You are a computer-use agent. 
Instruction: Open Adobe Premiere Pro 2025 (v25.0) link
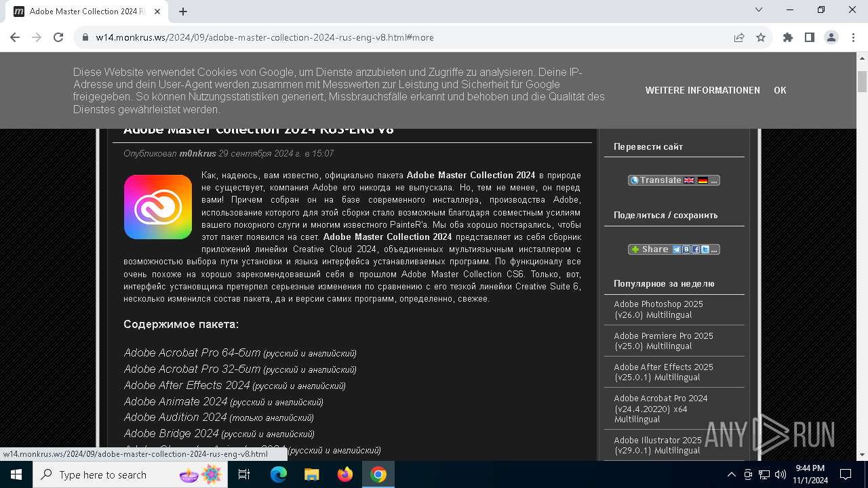coord(663,341)
